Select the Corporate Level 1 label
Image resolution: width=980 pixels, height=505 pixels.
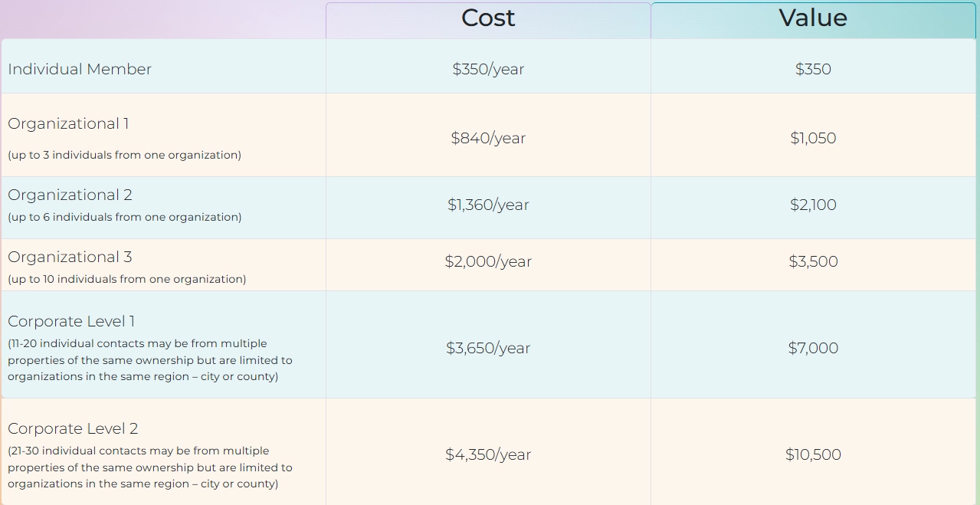point(71,321)
